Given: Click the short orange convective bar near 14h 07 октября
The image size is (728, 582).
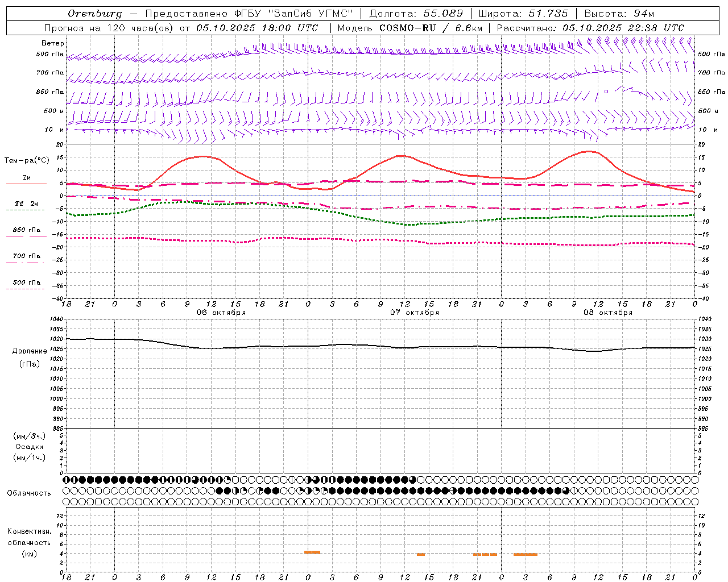Looking at the screenshot, I should pos(421,554).
